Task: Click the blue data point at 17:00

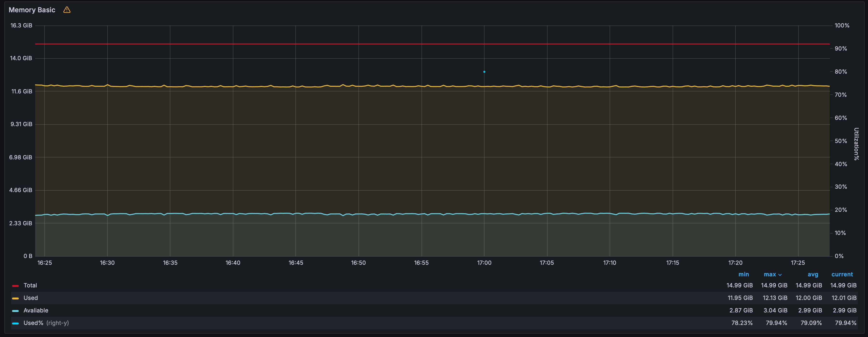Action: click(484, 72)
